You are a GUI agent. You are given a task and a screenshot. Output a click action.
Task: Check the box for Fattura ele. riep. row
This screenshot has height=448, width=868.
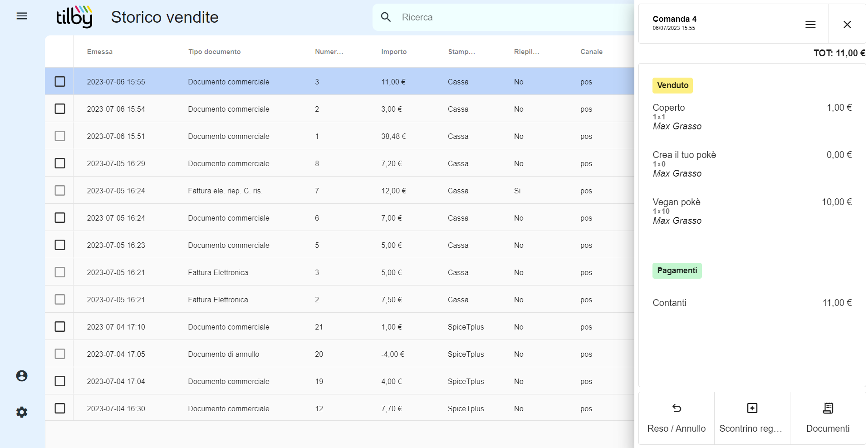point(60,190)
